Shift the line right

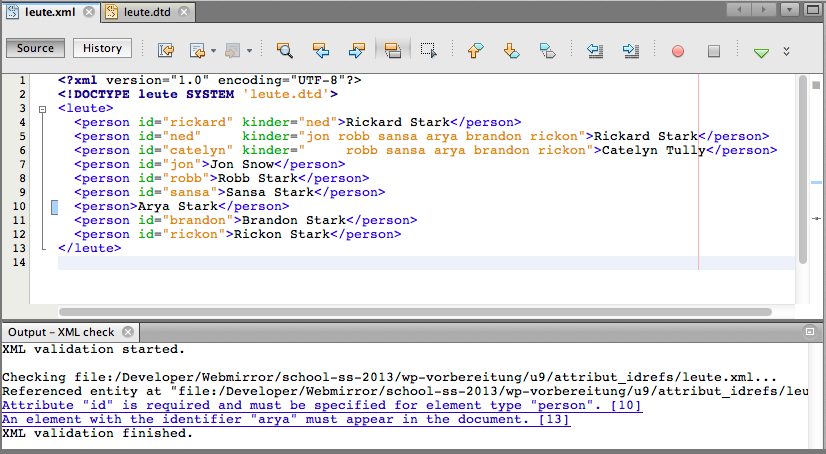click(x=631, y=51)
